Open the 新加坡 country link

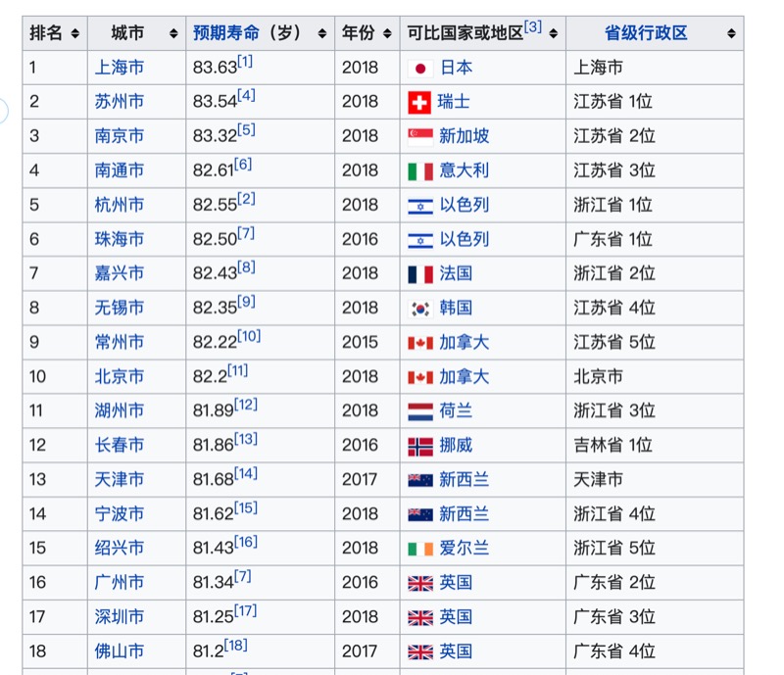point(464,136)
